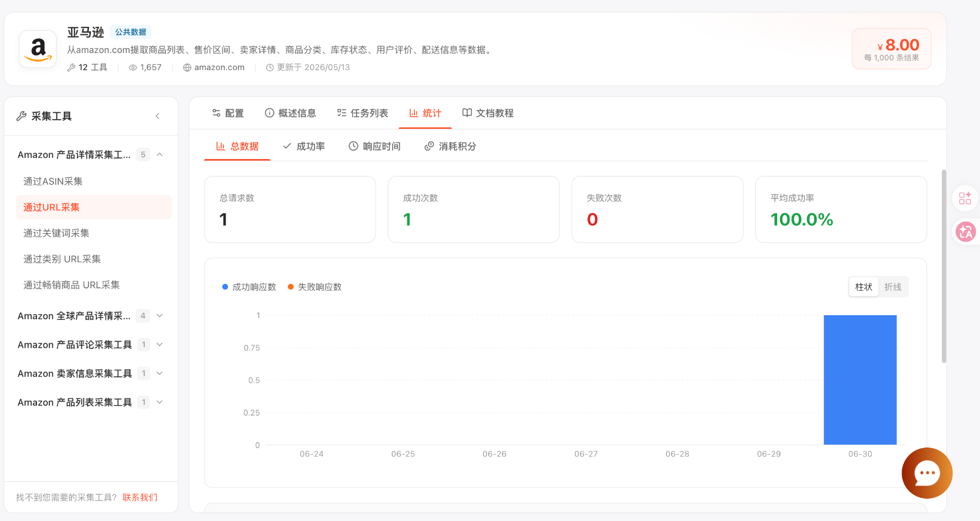
Task: Click the 公共数据 tag
Action: (130, 32)
